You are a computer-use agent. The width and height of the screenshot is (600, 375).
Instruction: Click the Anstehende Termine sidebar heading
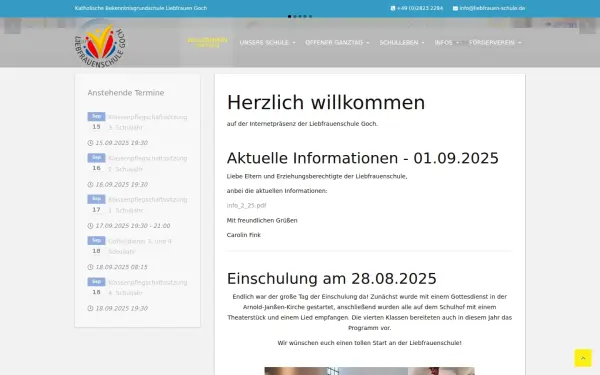(x=126, y=93)
